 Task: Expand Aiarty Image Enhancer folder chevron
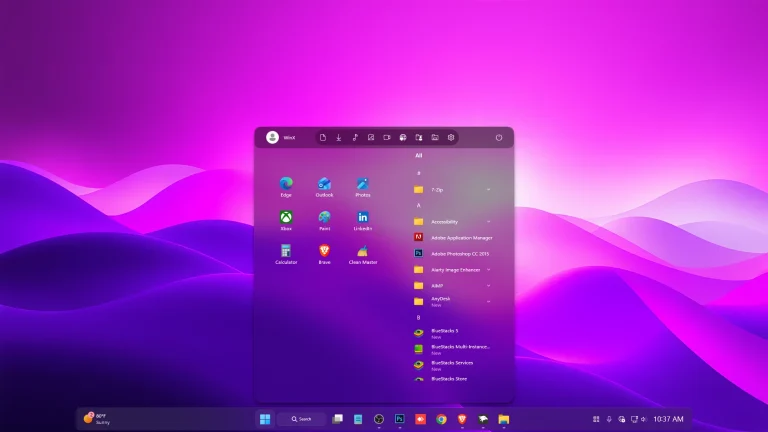[488, 270]
